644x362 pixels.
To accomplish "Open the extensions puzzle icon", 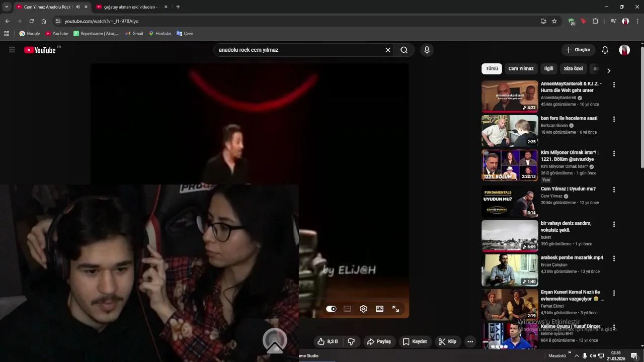I will [596, 21].
